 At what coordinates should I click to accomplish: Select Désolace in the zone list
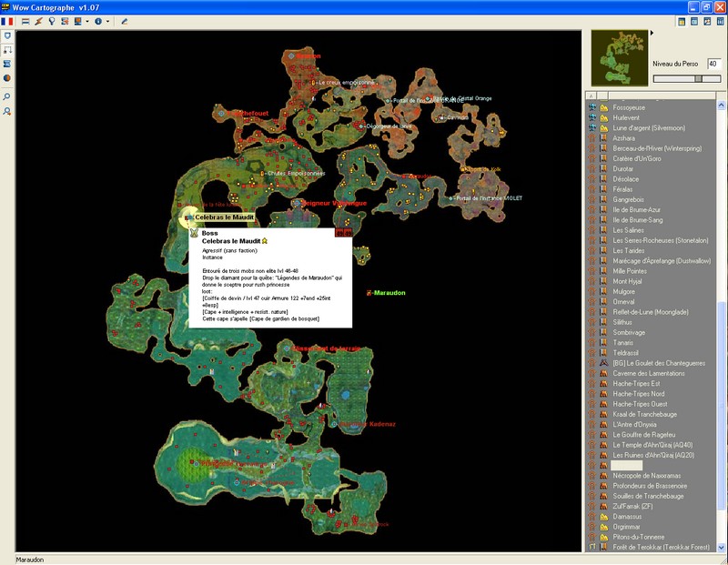[625, 178]
